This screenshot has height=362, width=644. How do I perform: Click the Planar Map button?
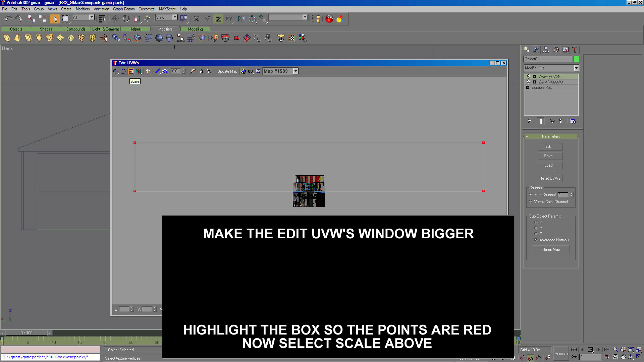(550, 249)
